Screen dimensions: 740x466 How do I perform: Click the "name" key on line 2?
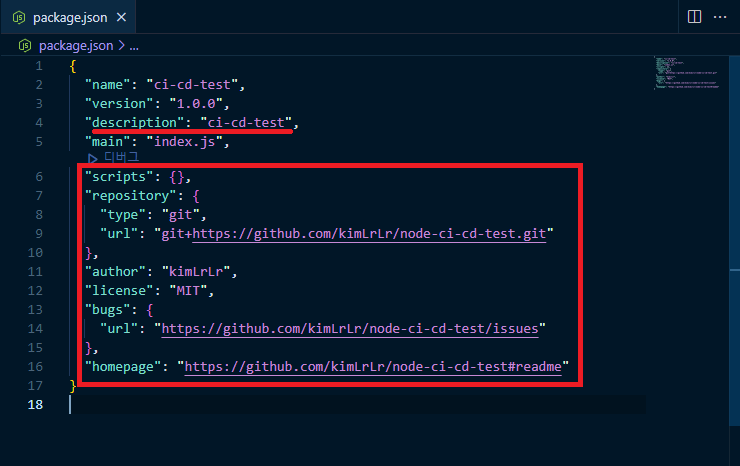tap(107, 85)
